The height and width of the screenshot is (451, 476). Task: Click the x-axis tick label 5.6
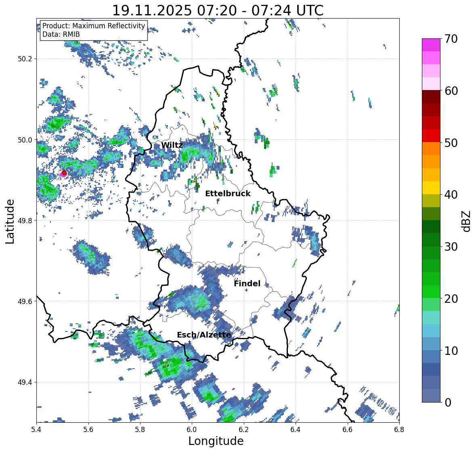click(88, 430)
